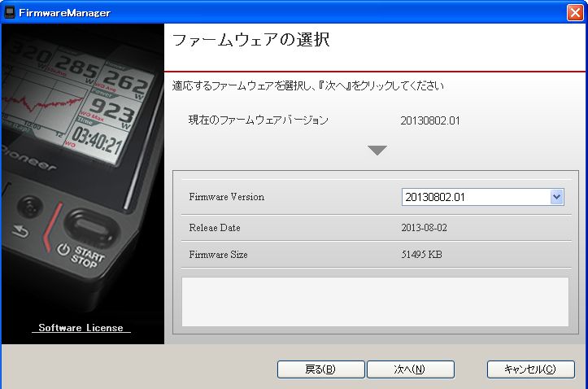Click the キャンセル(C) cancel button
Screen dimensions: 588x389
coord(530,369)
